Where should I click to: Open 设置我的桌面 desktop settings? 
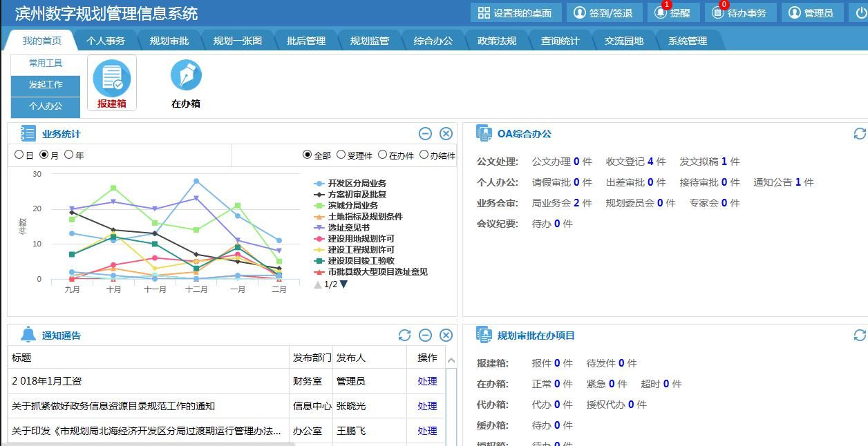[x=516, y=12]
